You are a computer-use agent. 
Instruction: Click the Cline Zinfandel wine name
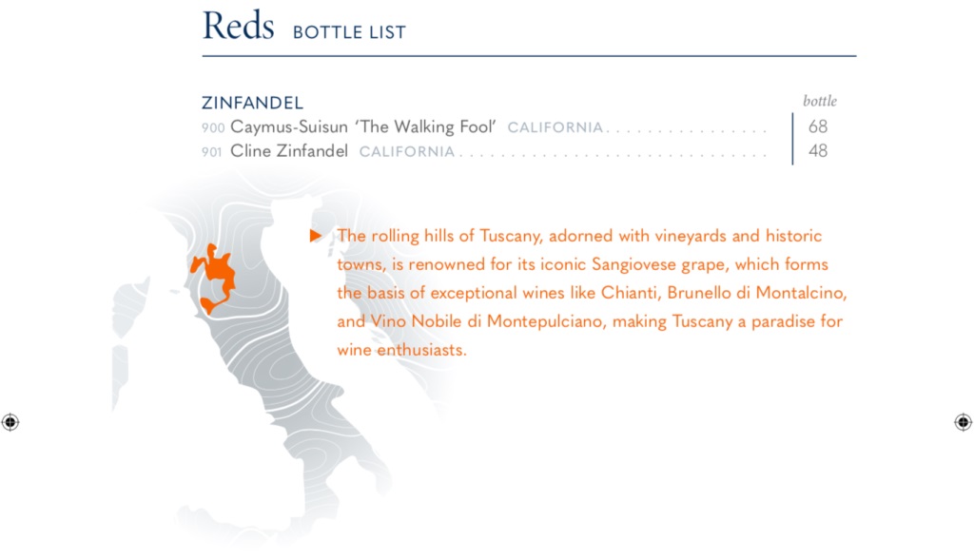tap(289, 151)
